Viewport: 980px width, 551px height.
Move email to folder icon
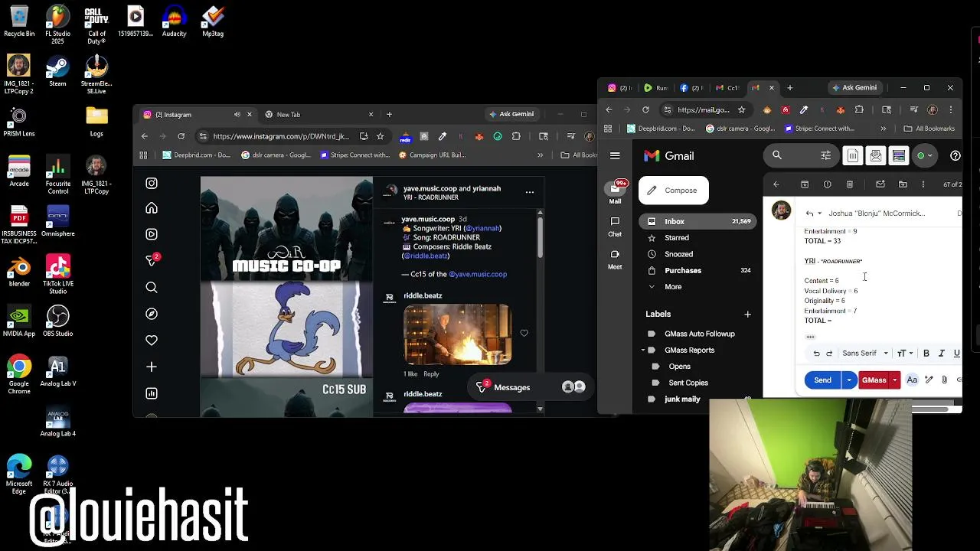pyautogui.click(x=903, y=184)
